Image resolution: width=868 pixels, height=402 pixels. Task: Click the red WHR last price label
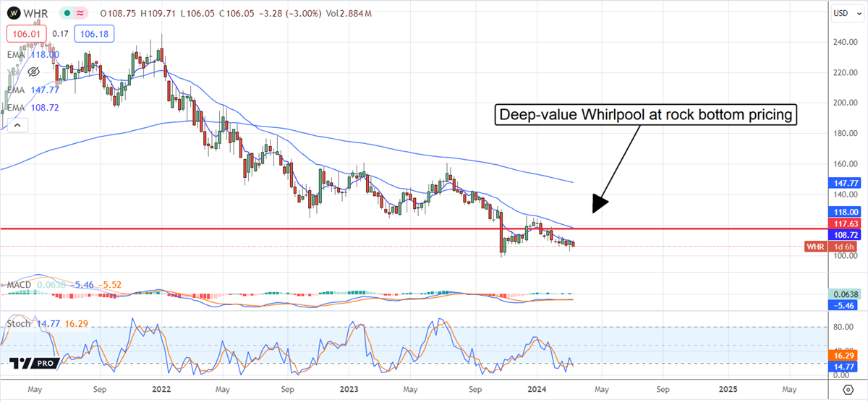pos(814,247)
